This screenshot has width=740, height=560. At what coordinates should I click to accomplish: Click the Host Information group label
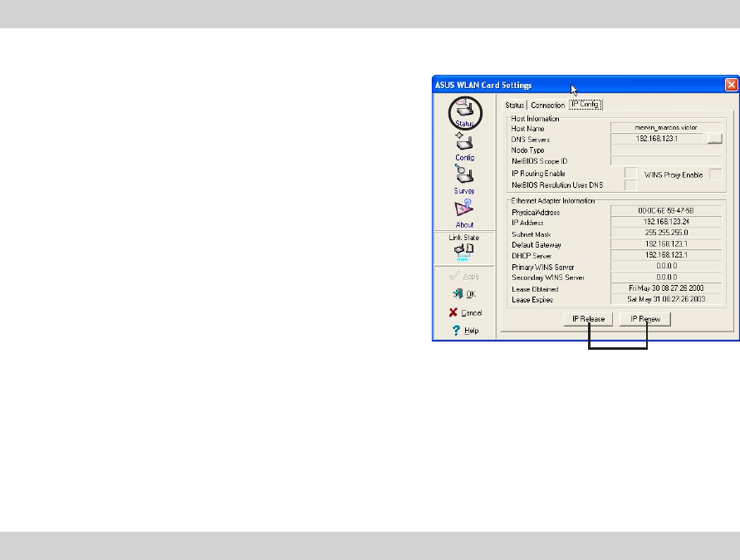[535, 119]
